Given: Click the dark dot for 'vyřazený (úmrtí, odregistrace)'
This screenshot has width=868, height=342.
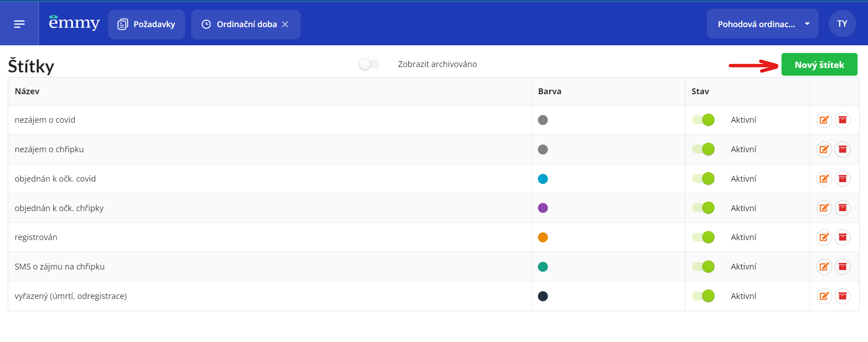Looking at the screenshot, I should 543,296.
